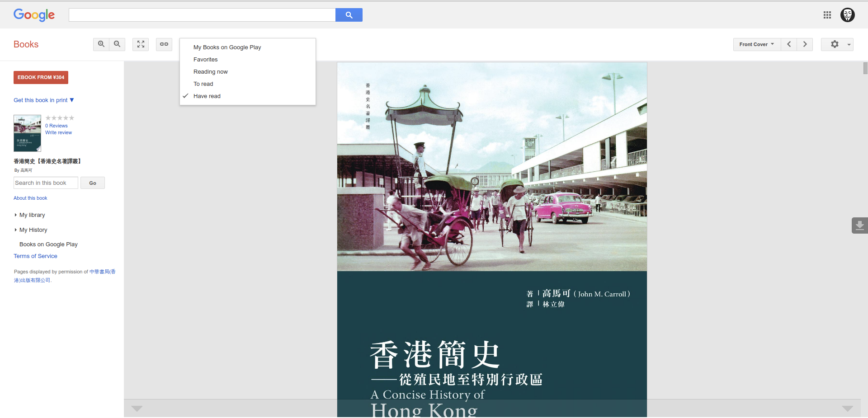Click the vertical scrollbar thumb
This screenshot has height=418, width=868.
865,68
